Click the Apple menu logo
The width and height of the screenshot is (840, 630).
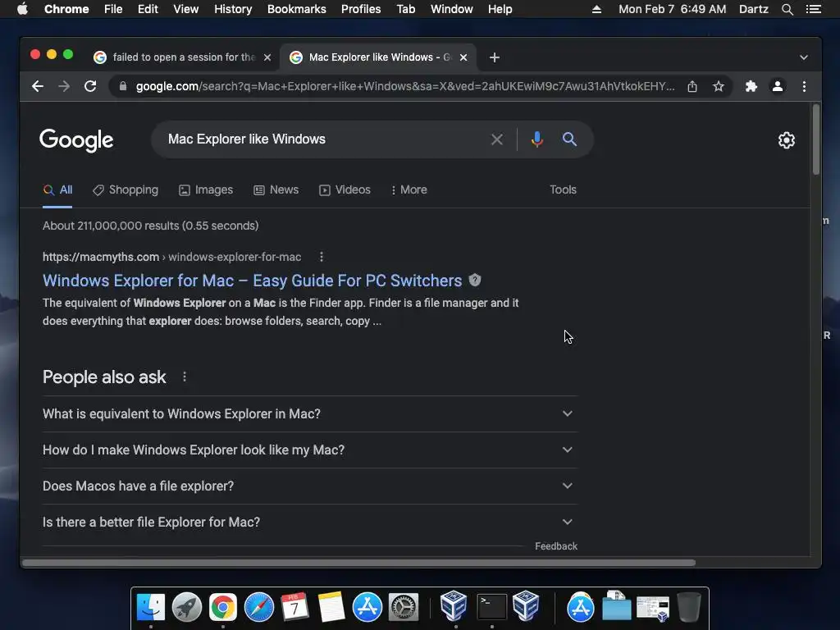point(22,9)
